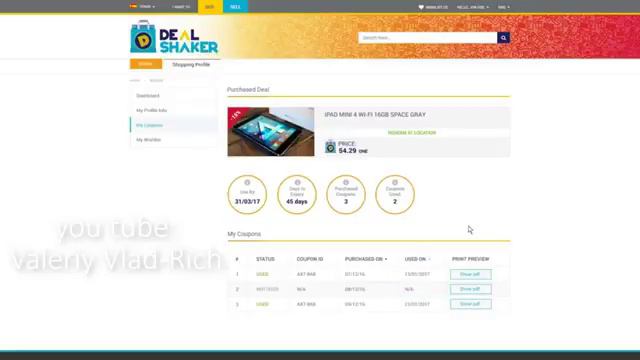
Task: Click the REDEEM AT LOCATION link
Action: tap(412, 133)
